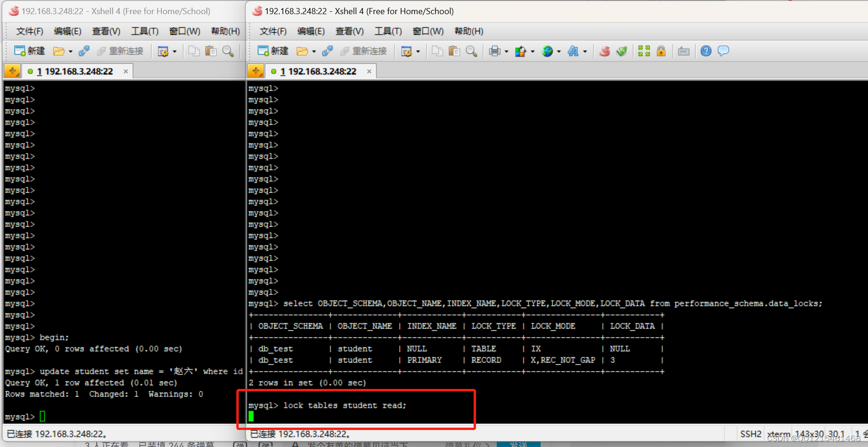Open properties gear icon in left window
The height and width of the screenshot is (447, 868).
tap(163, 51)
